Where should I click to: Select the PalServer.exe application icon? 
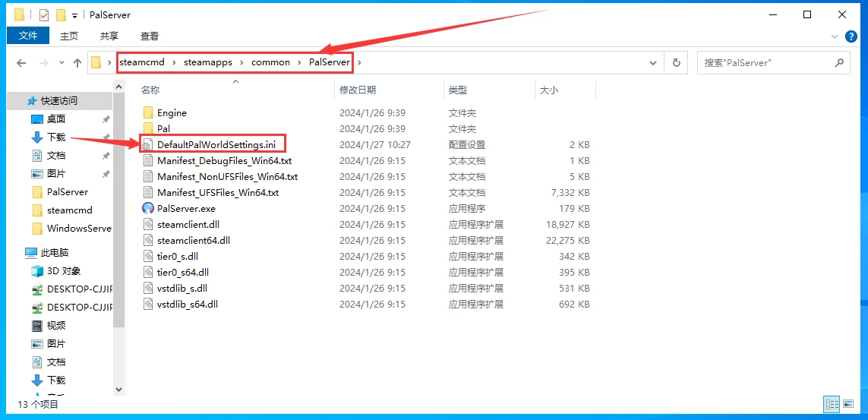pyautogui.click(x=148, y=209)
